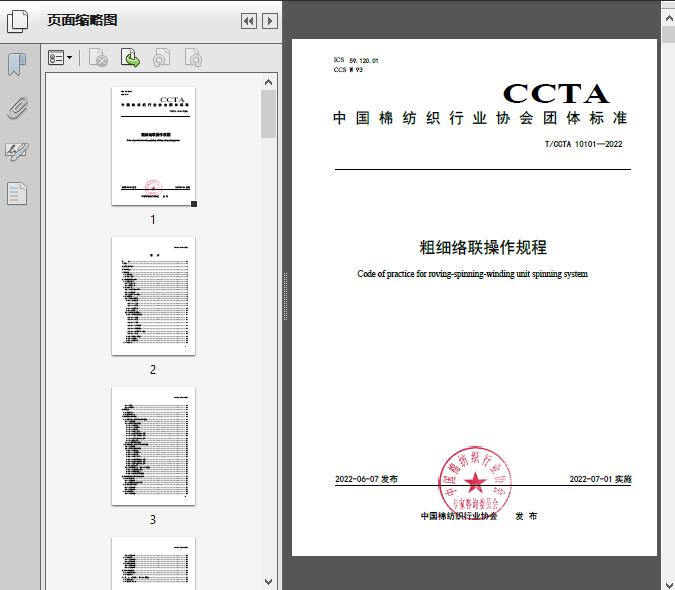Click the extract pages icon with green arrow
This screenshot has height=590, width=675.
pos(130,58)
